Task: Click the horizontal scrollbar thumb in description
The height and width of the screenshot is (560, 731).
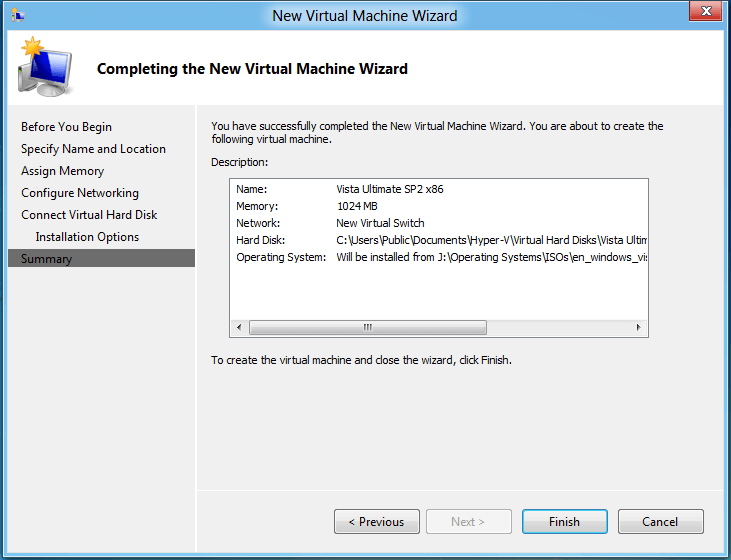Action: [x=367, y=328]
